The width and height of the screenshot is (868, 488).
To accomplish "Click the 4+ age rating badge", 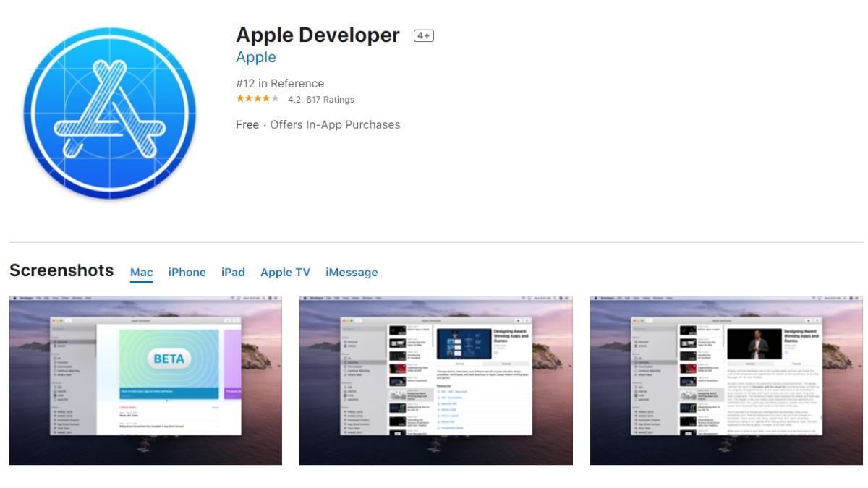I will tap(423, 35).
